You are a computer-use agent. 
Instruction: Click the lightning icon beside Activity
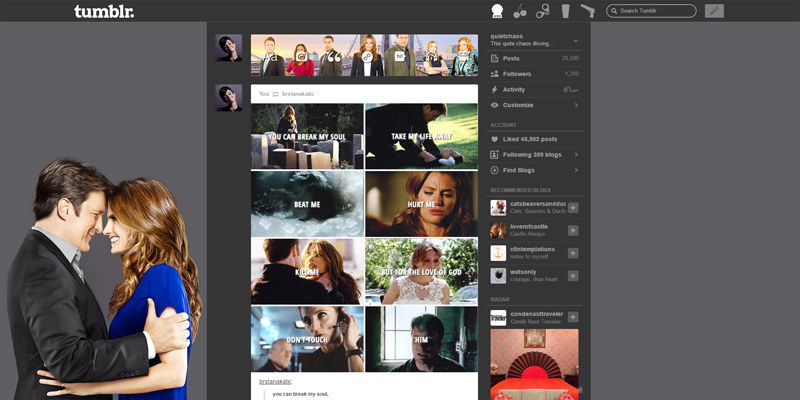click(494, 90)
